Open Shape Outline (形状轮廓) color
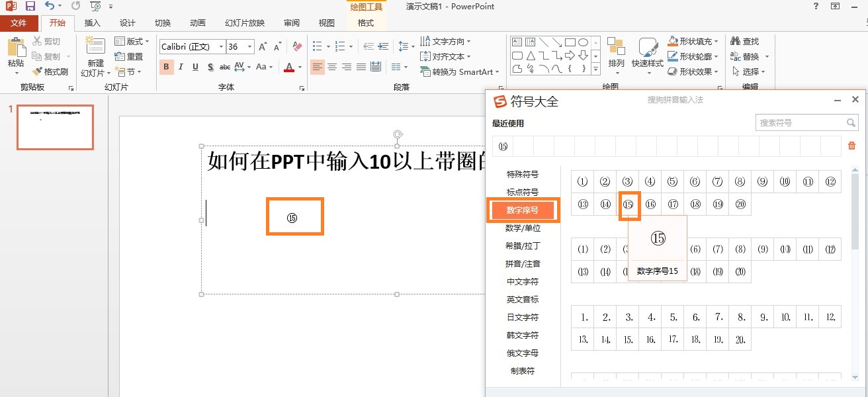 [x=693, y=56]
